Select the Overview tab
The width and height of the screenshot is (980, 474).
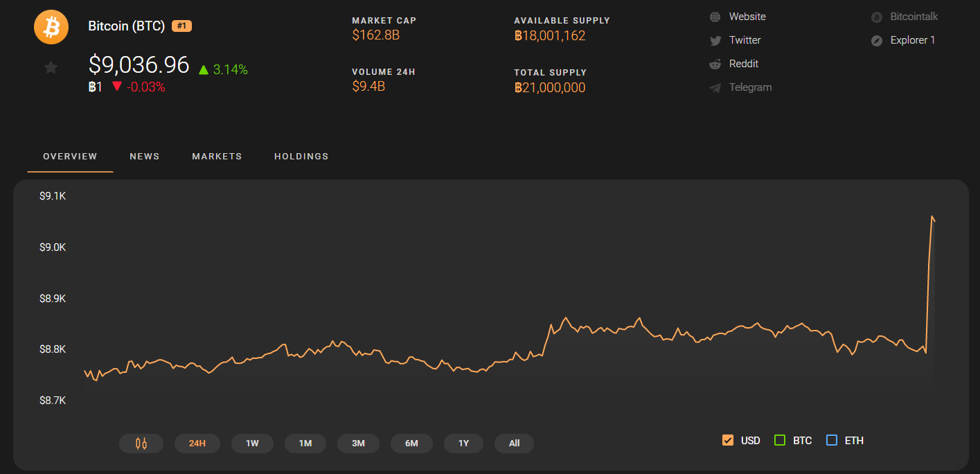coord(70,157)
